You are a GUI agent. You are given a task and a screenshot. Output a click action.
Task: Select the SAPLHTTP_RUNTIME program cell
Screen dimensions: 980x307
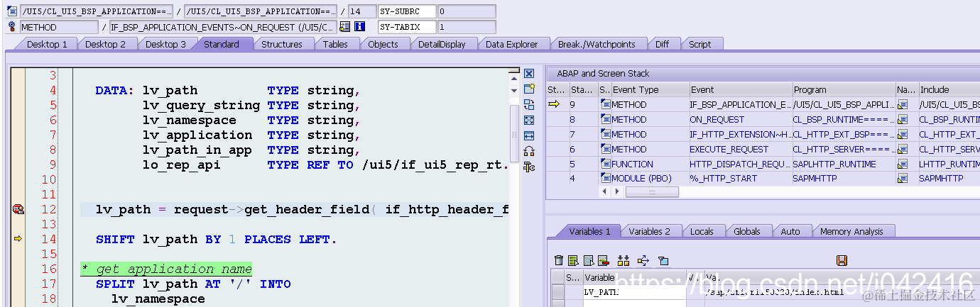(844, 164)
